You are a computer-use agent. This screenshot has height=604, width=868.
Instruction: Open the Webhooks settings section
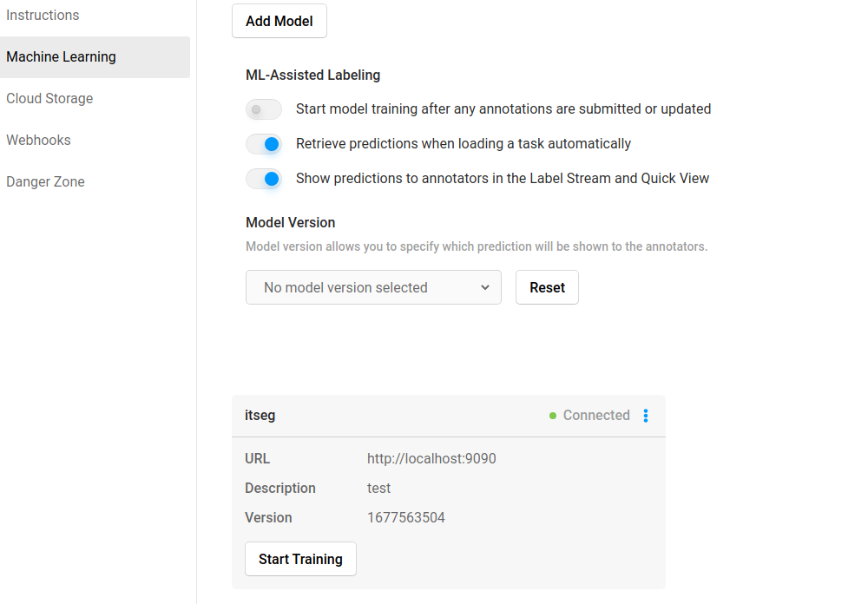point(38,140)
